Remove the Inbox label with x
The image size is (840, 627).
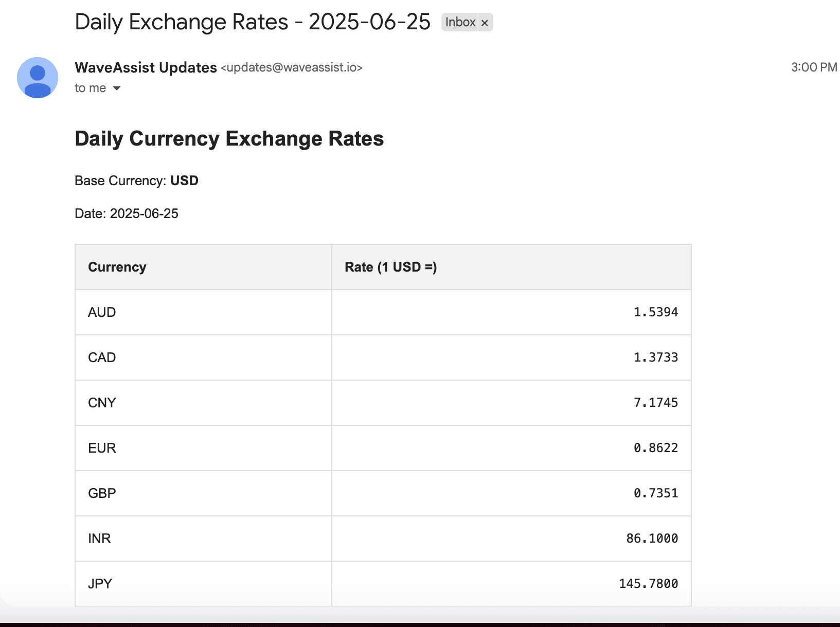pyautogui.click(x=485, y=23)
